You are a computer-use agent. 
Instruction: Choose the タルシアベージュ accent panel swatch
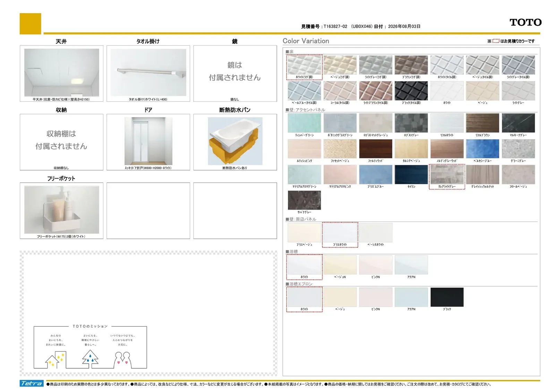[411, 149]
